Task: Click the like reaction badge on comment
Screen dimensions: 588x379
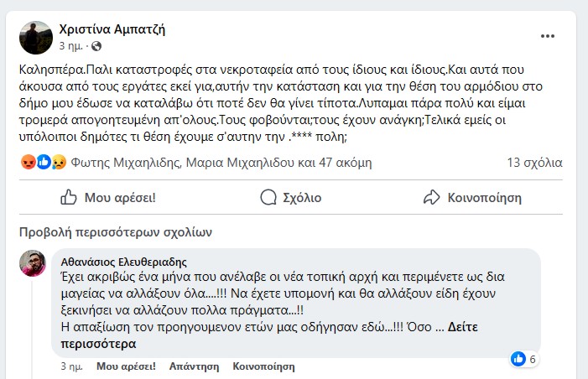Action: [519, 359]
